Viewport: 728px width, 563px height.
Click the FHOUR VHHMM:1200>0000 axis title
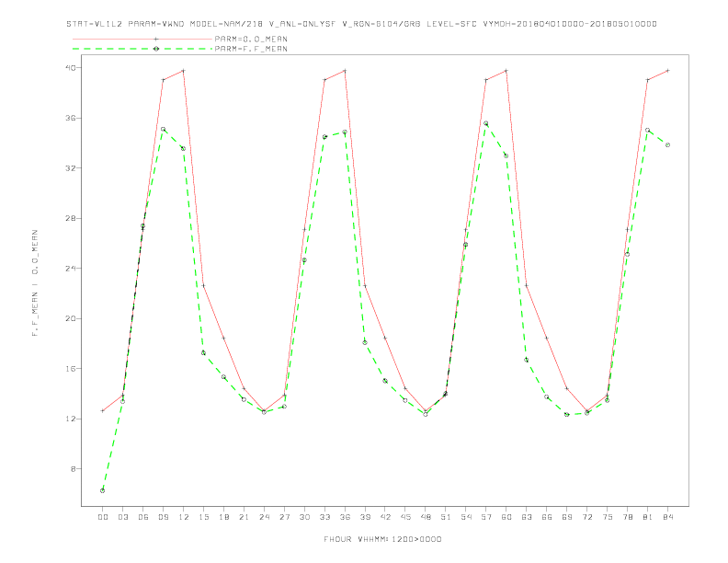point(382,539)
